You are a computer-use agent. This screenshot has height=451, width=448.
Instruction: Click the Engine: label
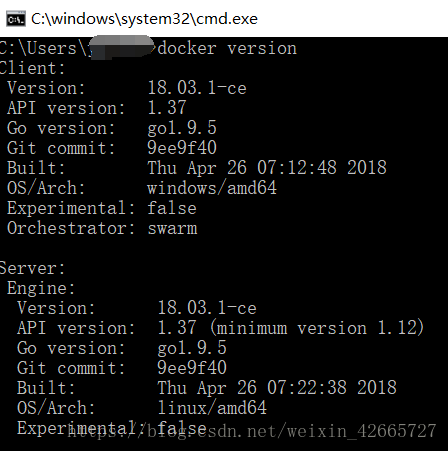41,288
